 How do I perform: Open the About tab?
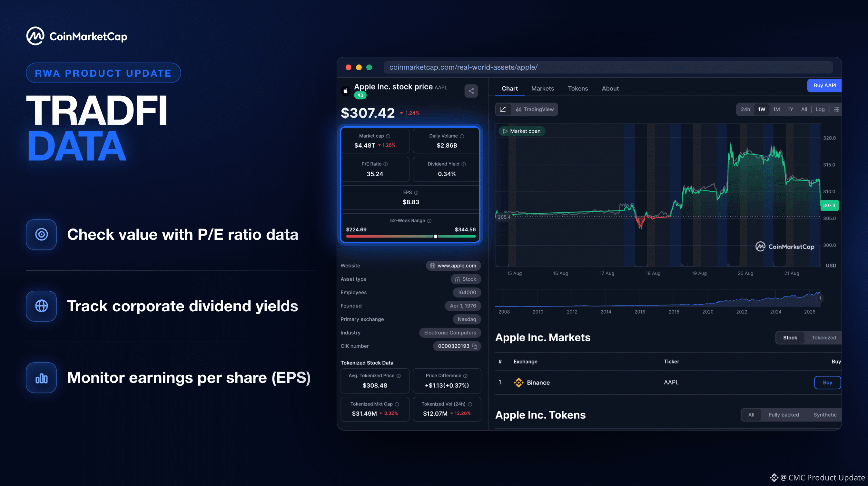(x=610, y=89)
